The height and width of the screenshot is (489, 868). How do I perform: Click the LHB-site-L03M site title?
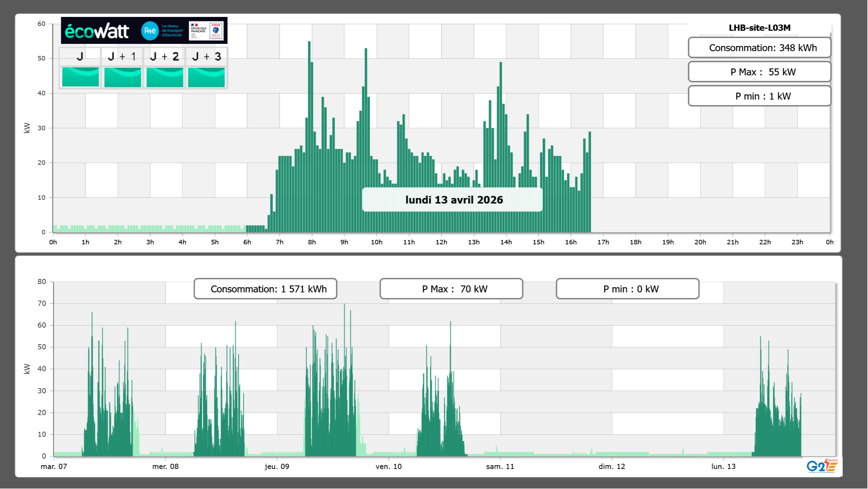tap(759, 28)
